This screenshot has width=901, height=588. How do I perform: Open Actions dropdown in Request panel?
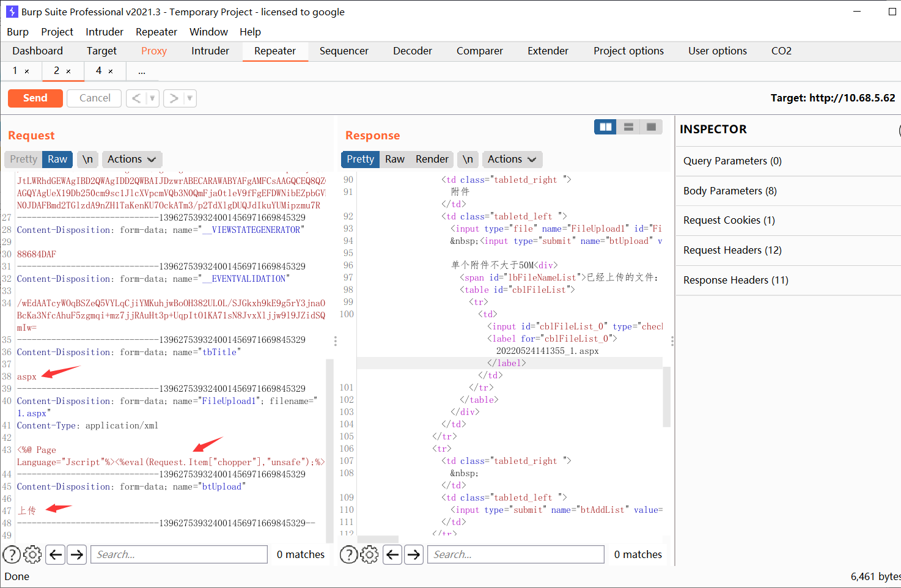(132, 159)
